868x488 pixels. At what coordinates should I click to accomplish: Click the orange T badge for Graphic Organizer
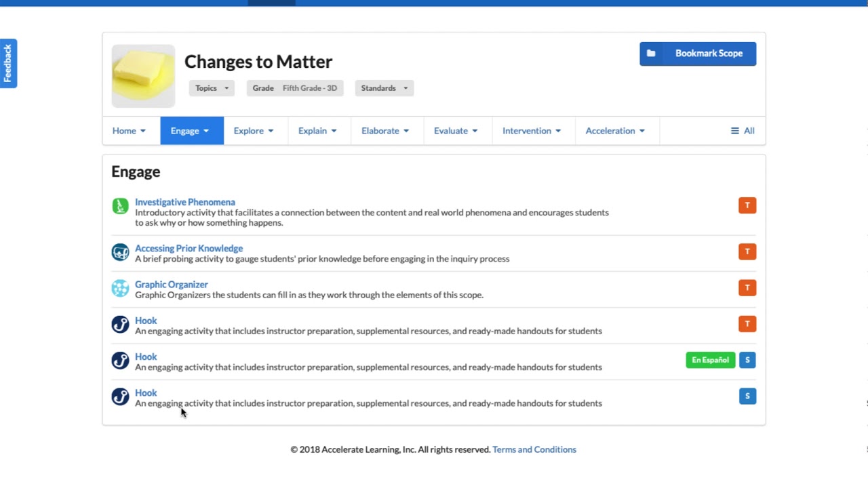click(x=747, y=288)
